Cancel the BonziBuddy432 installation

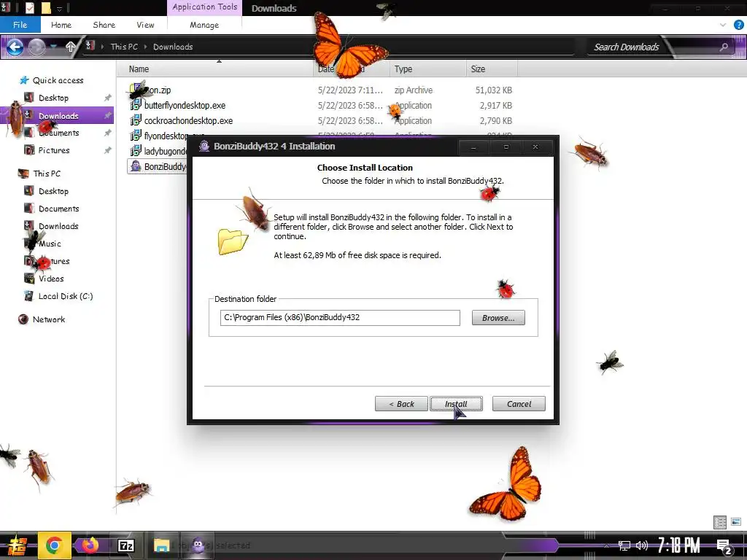pos(519,404)
